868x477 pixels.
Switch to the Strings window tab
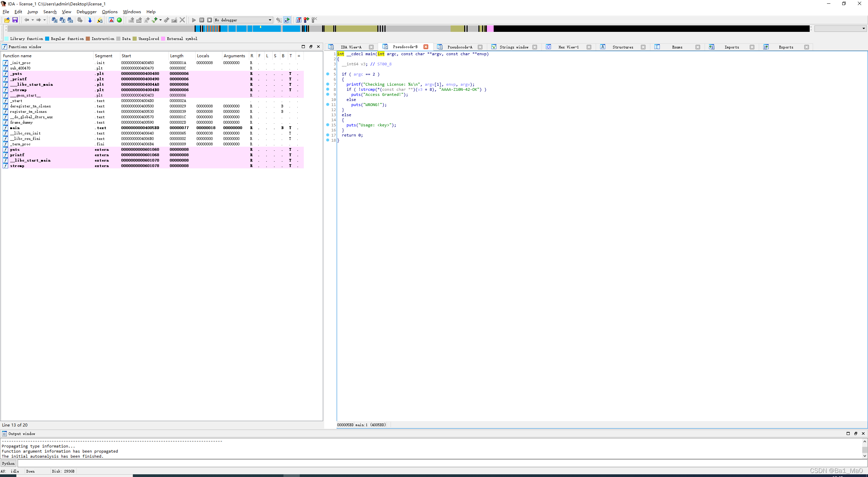pos(514,47)
